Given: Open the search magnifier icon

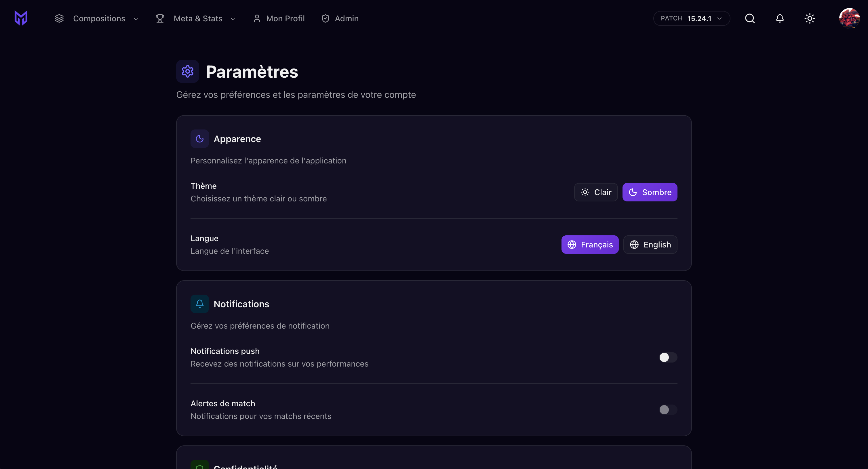Looking at the screenshot, I should pyautogui.click(x=750, y=18).
